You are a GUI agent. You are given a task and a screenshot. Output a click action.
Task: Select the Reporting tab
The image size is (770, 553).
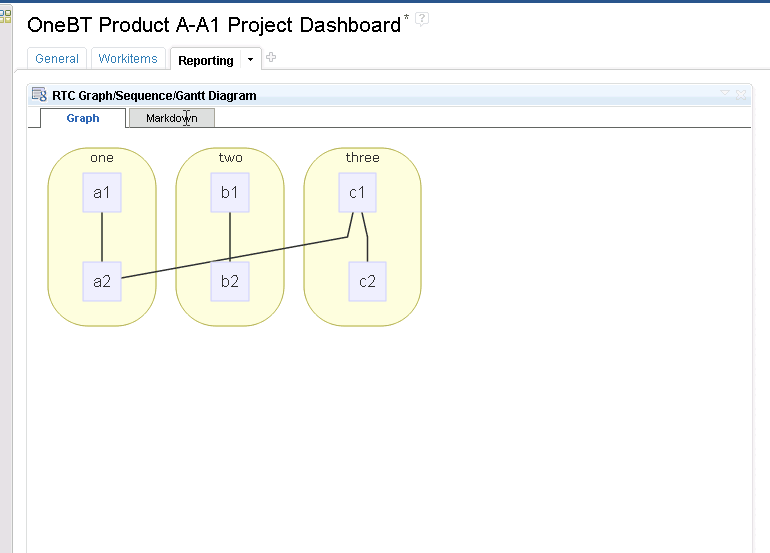[205, 60]
